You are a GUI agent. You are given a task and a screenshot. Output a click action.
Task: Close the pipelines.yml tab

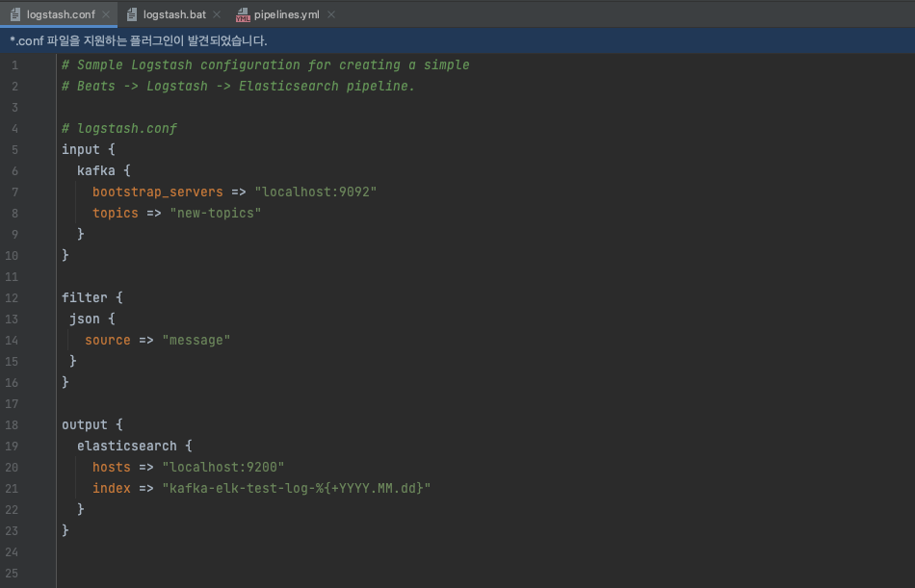point(331,14)
